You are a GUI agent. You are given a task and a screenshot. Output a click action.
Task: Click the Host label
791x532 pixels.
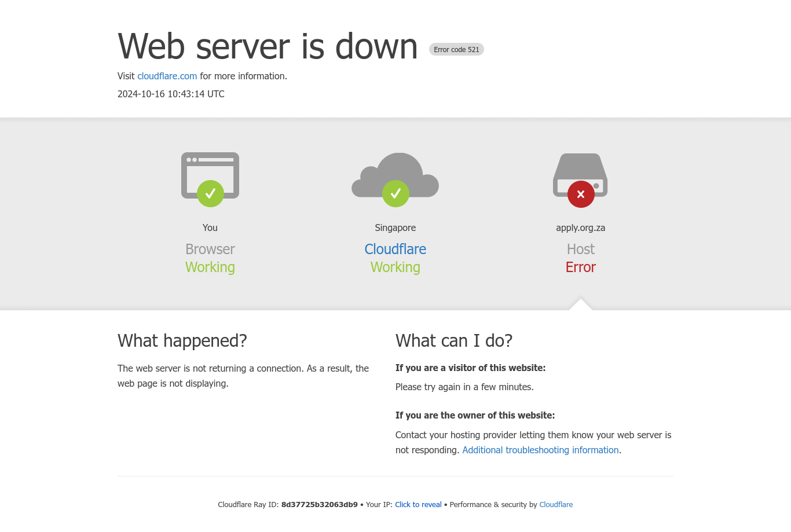click(x=581, y=249)
